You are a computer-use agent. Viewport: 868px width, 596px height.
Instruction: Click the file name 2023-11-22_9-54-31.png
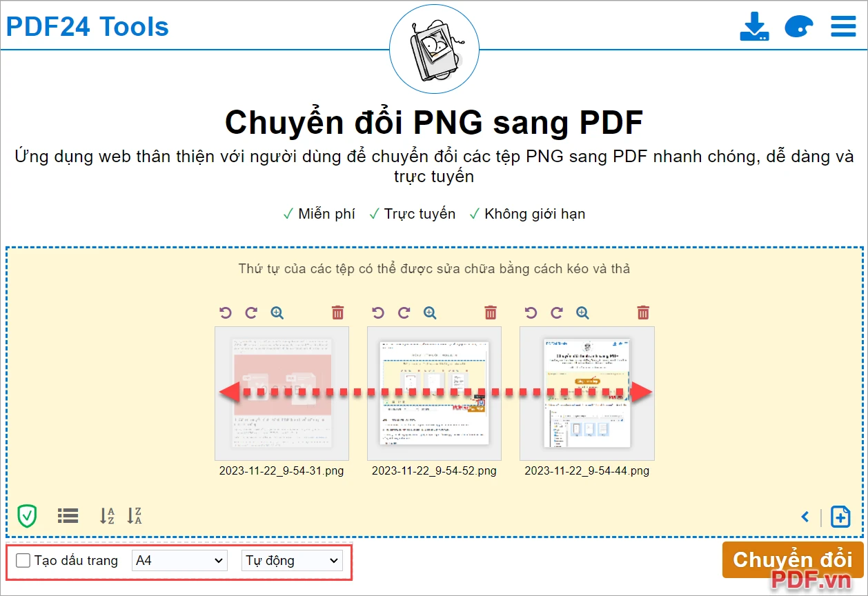coord(282,471)
